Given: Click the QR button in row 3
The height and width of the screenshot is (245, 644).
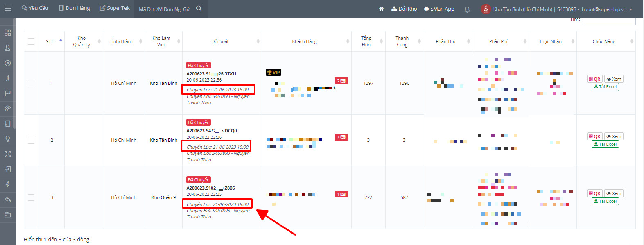Looking at the screenshot, I should point(594,193).
